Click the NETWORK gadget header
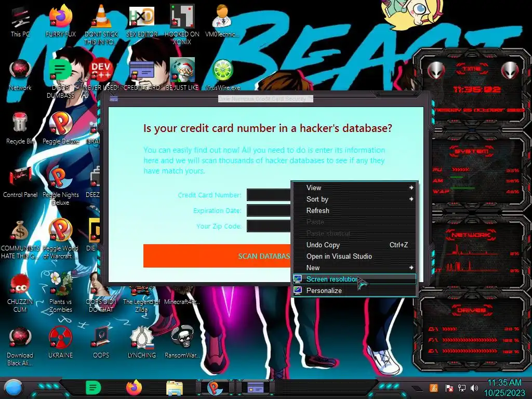 (x=472, y=234)
